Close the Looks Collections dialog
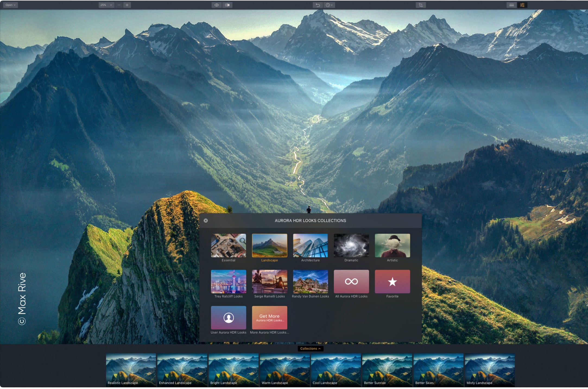This screenshot has height=389, width=588. tap(206, 221)
